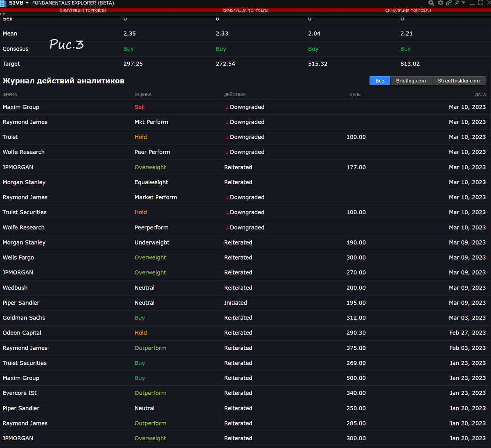This screenshot has height=448, width=491.
Task: Select the Mkt Perform rating cell
Action: tap(151, 122)
